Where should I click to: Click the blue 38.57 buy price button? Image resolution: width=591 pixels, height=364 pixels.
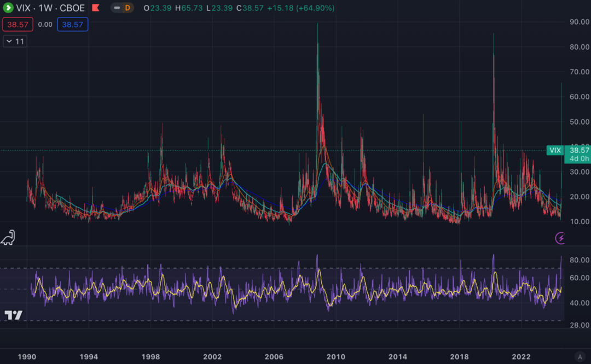[72, 25]
